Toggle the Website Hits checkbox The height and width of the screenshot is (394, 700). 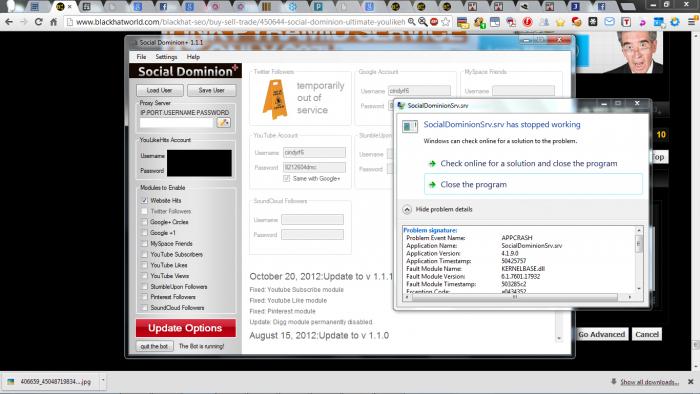144,200
